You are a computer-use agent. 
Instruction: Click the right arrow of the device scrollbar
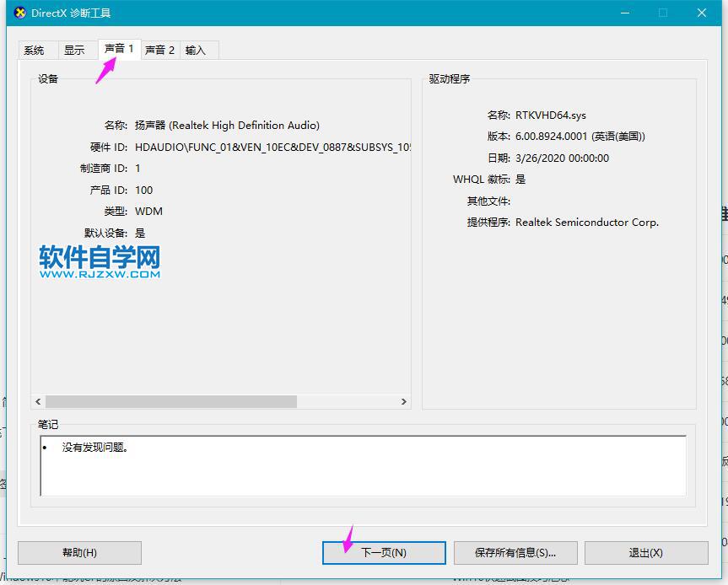point(404,402)
